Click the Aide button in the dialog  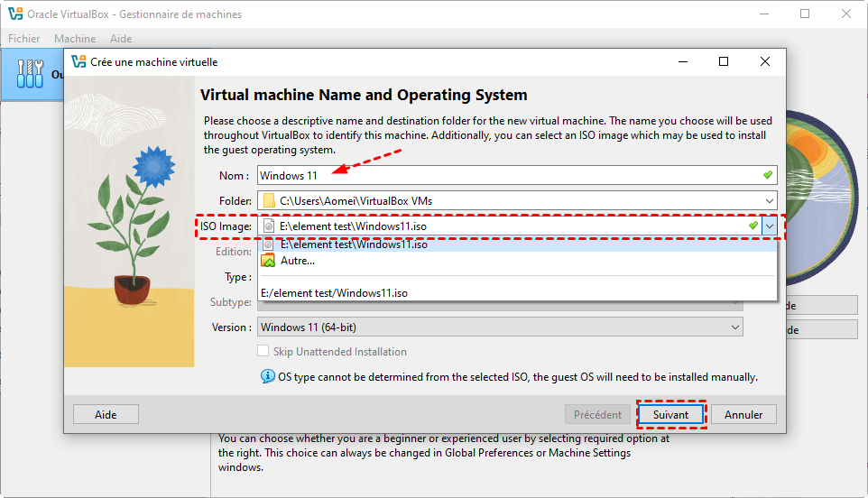coord(106,415)
